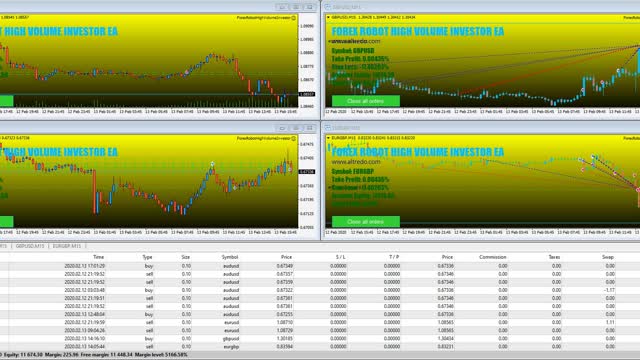Sort trades by the Symbol column header
This screenshot has width=640, height=360.
pos(230,257)
